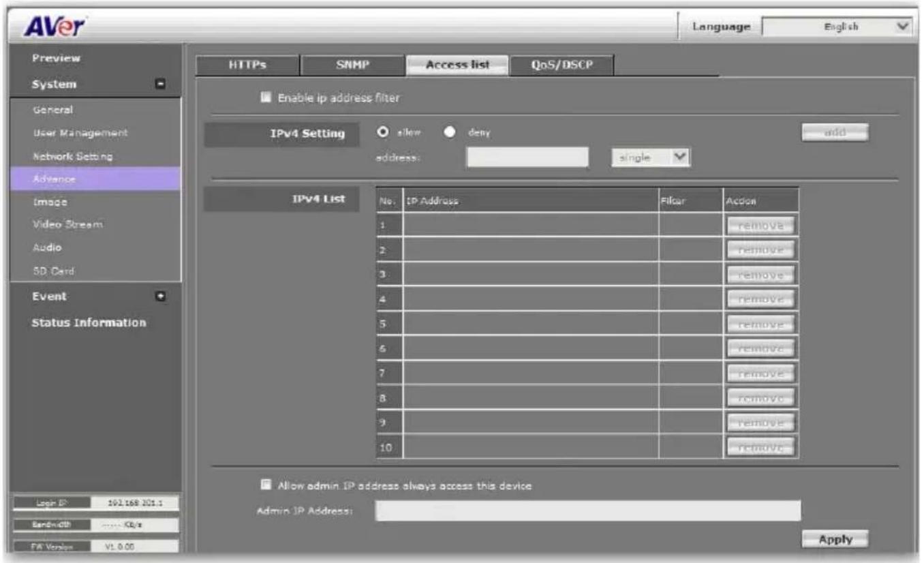924x563 pixels.
Task: Focus the IPv4 address input field
Action: click(x=527, y=157)
